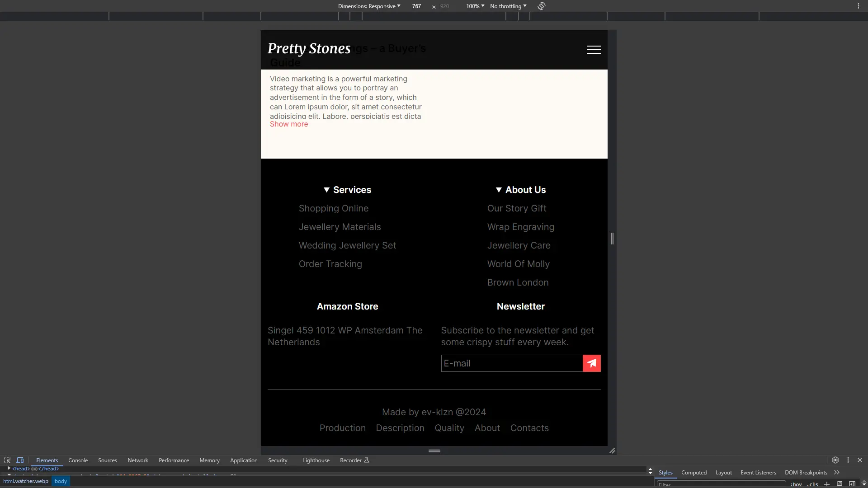Open the Order Tracking link
The width and height of the screenshot is (868, 488).
point(330,264)
